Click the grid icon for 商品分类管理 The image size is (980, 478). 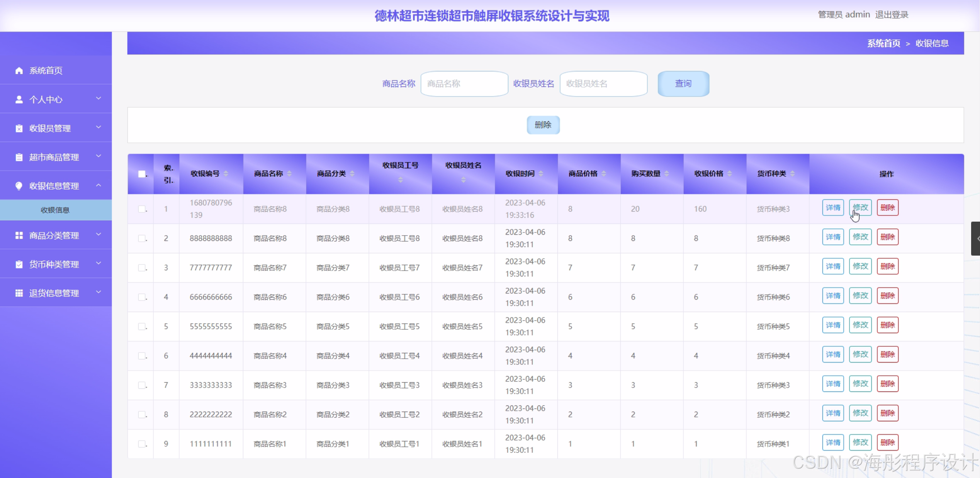19,236
